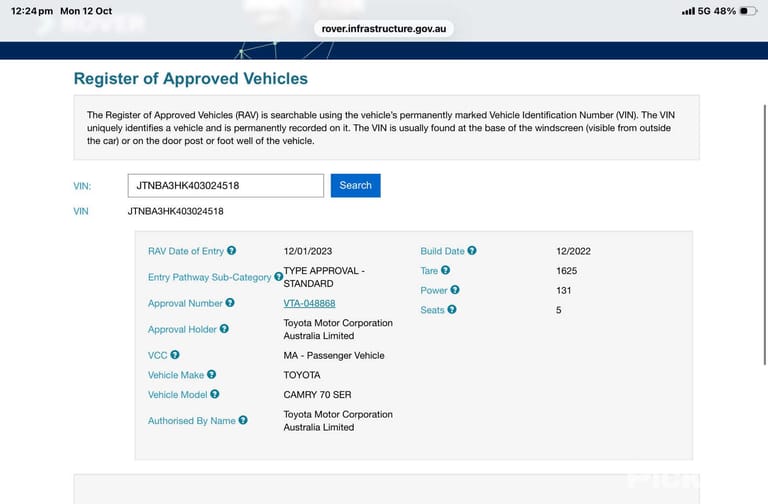Screen dimensions: 768x504
Task: Click the CAMRY 70 SER model value
Action: coord(317,394)
